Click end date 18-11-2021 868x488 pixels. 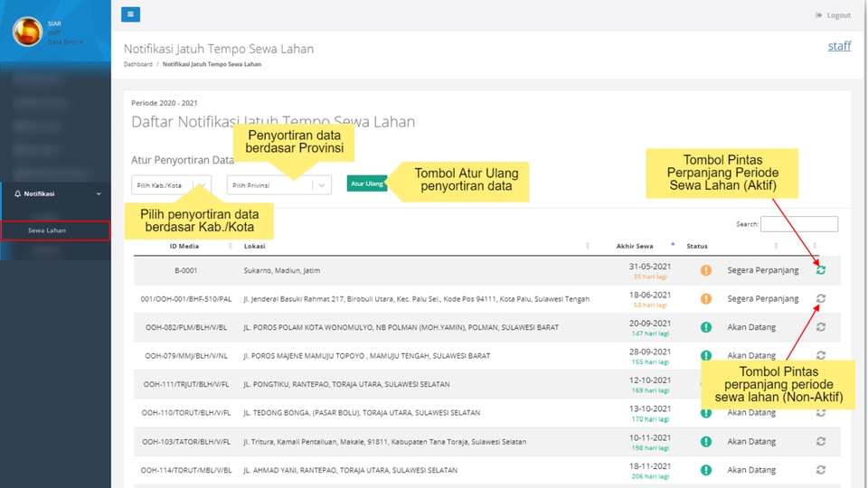[650, 466]
